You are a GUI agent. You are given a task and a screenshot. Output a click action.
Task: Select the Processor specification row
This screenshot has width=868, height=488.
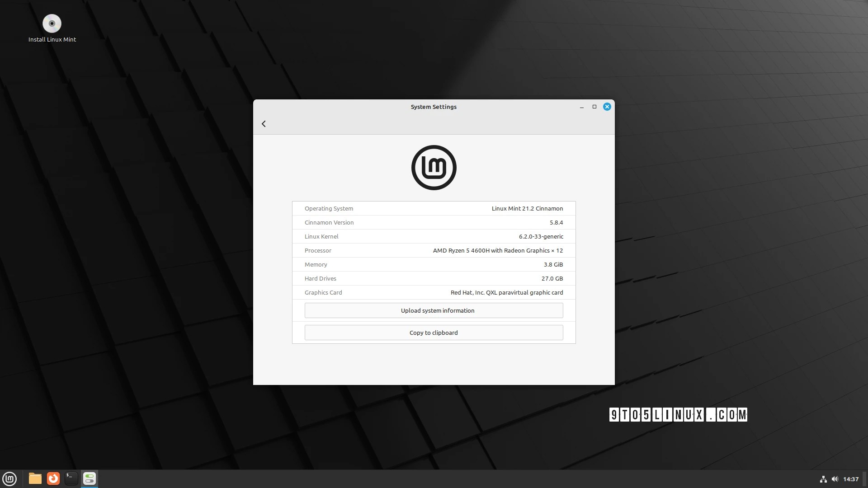point(434,250)
